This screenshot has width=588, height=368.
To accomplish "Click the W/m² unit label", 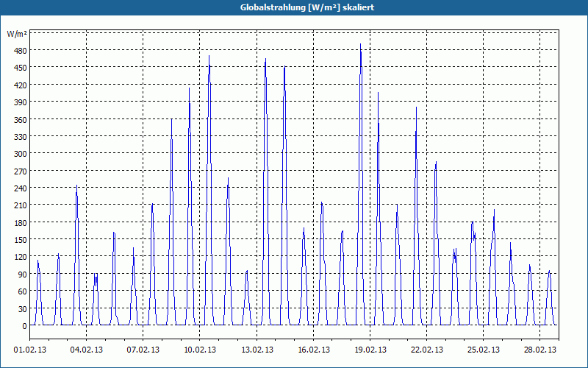I will (17, 34).
